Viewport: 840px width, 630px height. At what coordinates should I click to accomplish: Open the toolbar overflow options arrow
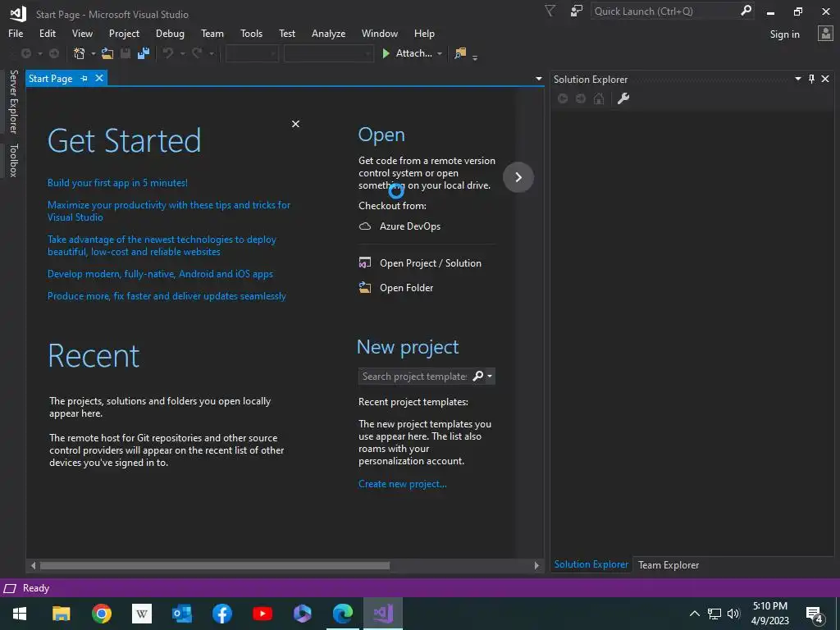click(475, 57)
